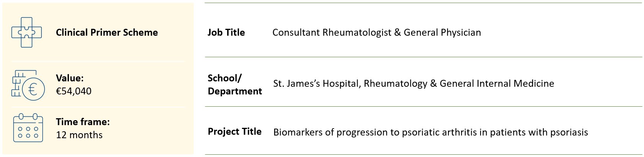
Task: Click the "Project Title" row label
Action: 234,132
